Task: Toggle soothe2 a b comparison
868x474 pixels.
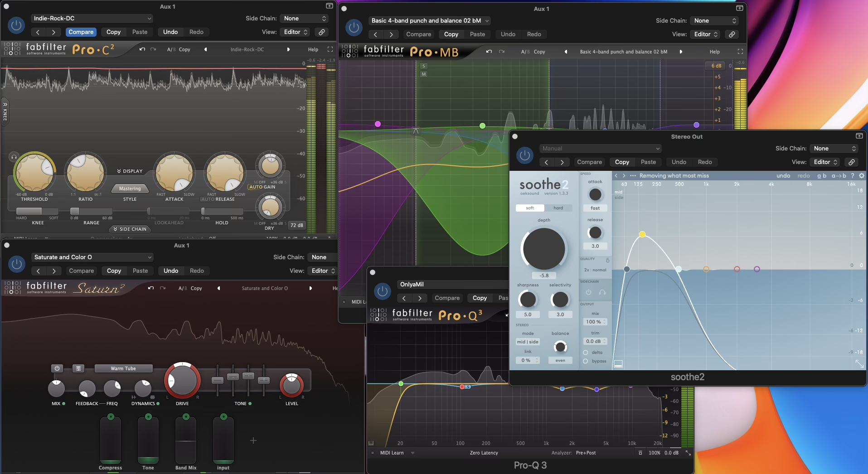Action: (822, 176)
